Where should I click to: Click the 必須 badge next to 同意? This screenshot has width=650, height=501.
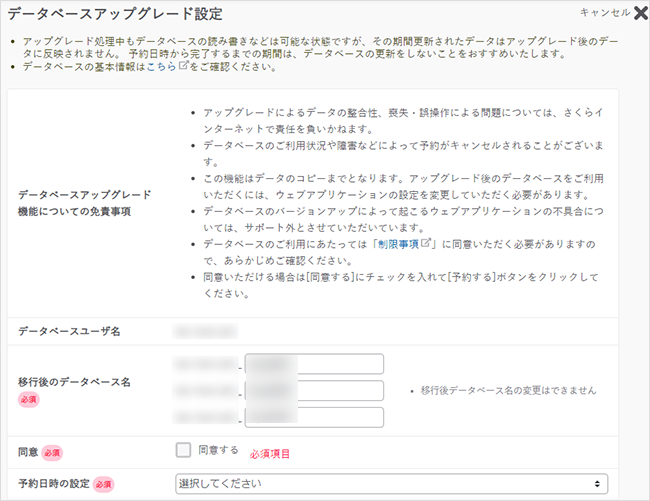[x=52, y=453]
